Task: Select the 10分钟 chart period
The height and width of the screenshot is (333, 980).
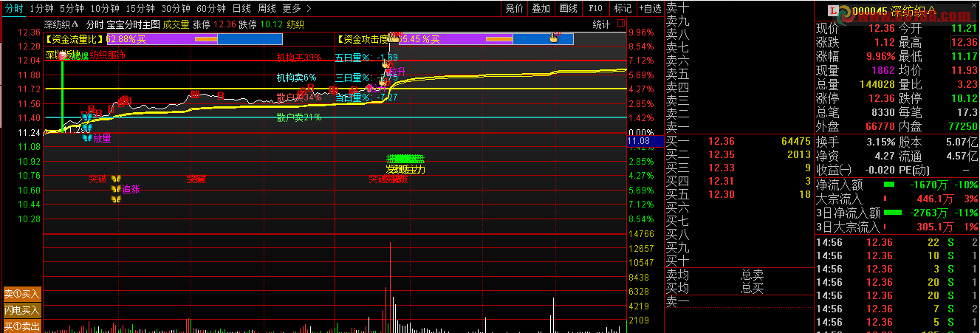Action: pos(105,8)
